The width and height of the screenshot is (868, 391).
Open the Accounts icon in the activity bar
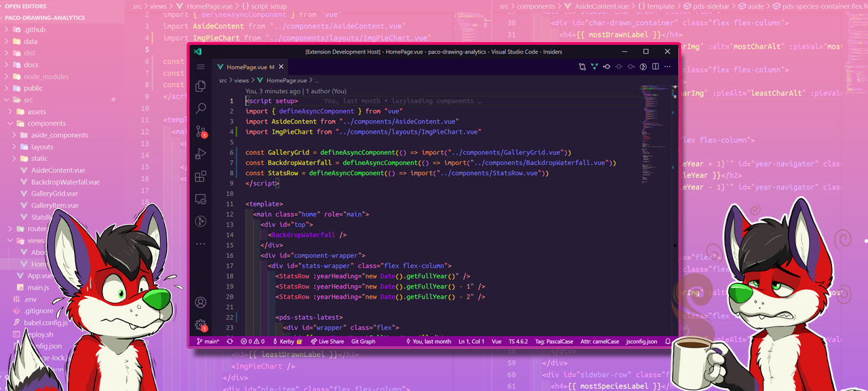(x=200, y=303)
